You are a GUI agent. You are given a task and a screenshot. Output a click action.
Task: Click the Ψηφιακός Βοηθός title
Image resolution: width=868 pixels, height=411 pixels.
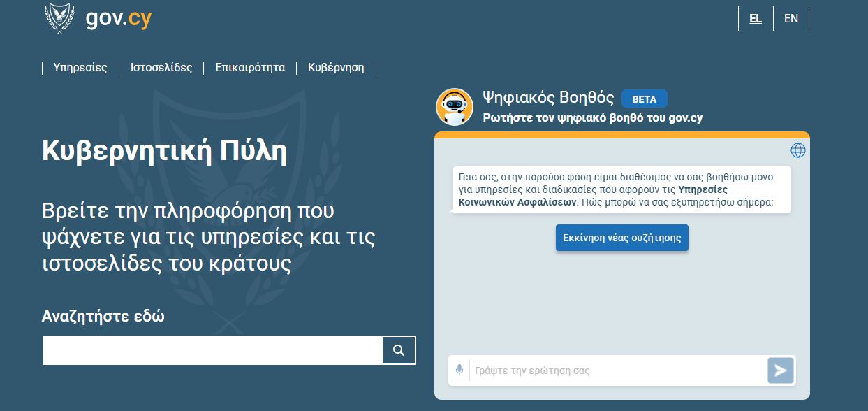(x=548, y=98)
